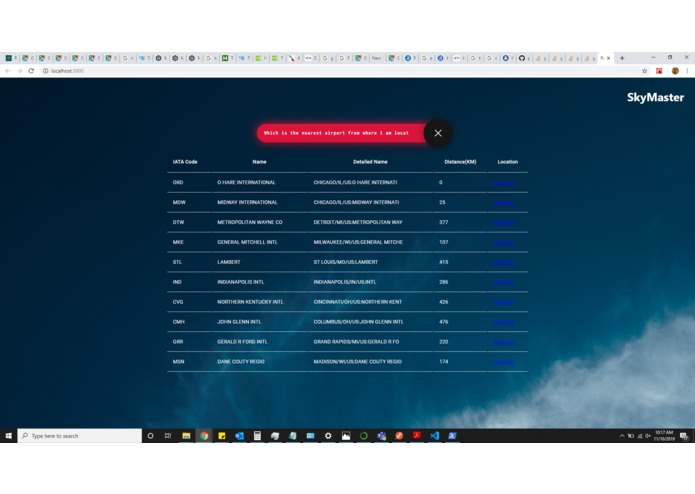Open the location link for ORD row

tap(504, 183)
